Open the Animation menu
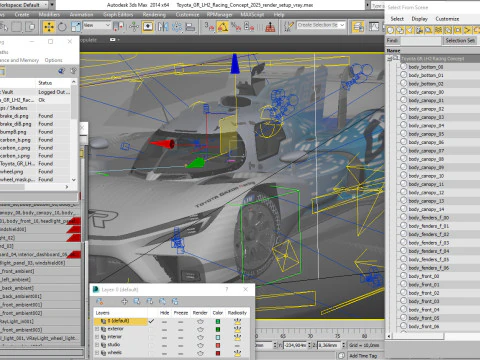 click(x=81, y=15)
